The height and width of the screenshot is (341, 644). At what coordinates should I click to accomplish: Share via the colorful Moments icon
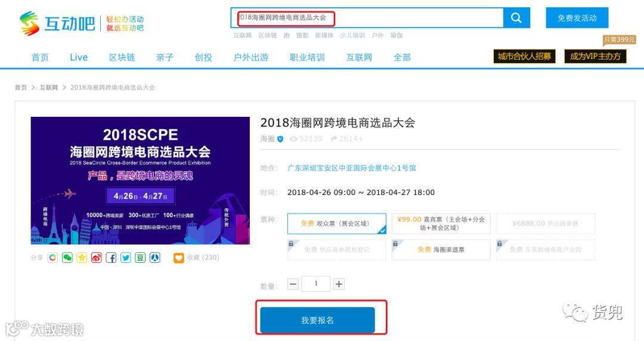coord(52,258)
